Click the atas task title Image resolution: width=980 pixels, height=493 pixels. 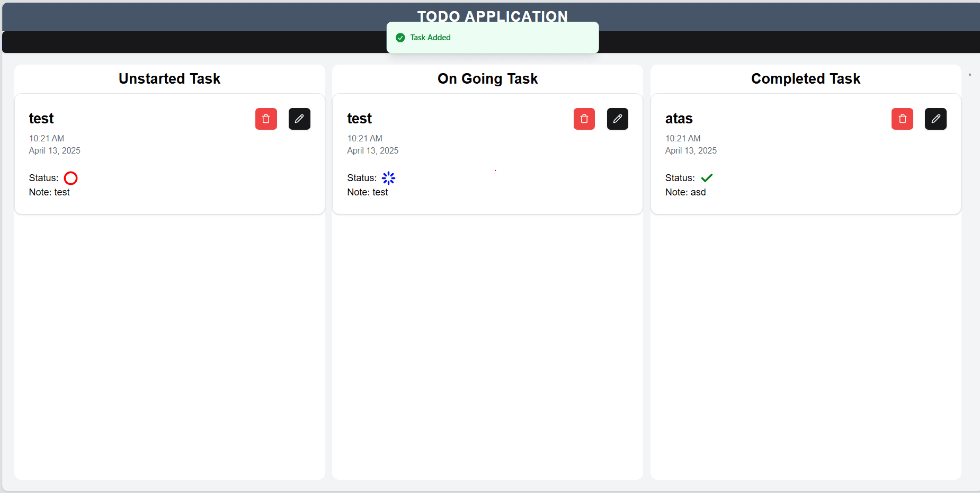(x=679, y=119)
